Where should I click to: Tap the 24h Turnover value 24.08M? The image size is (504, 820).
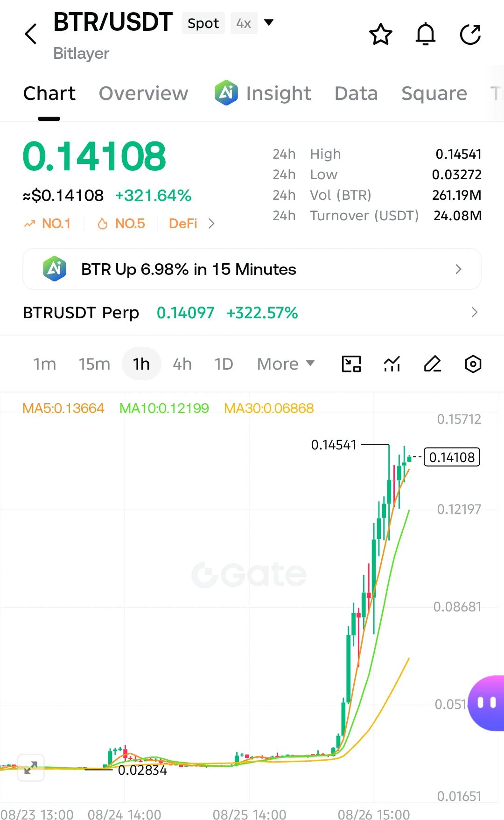(x=457, y=216)
